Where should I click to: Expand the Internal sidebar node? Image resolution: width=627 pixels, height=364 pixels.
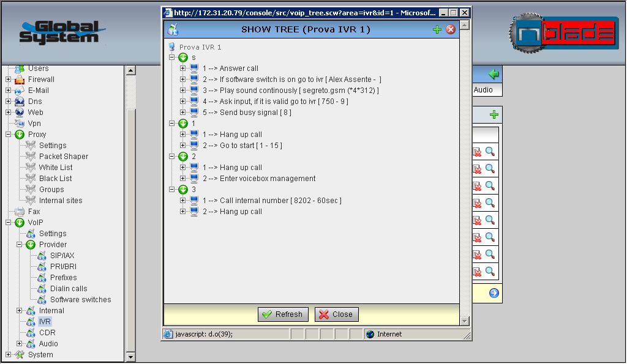point(19,310)
